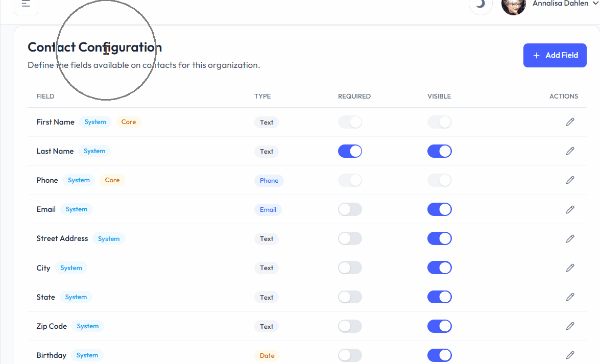Screen dimensions: 600x364
Task: Edit the City field
Action: click(x=570, y=268)
